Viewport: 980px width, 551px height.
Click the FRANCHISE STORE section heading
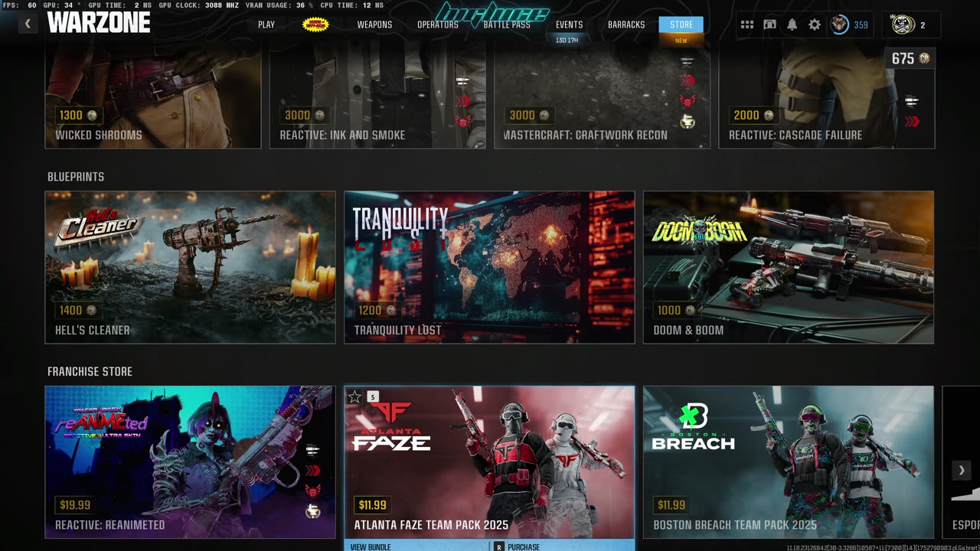[90, 372]
